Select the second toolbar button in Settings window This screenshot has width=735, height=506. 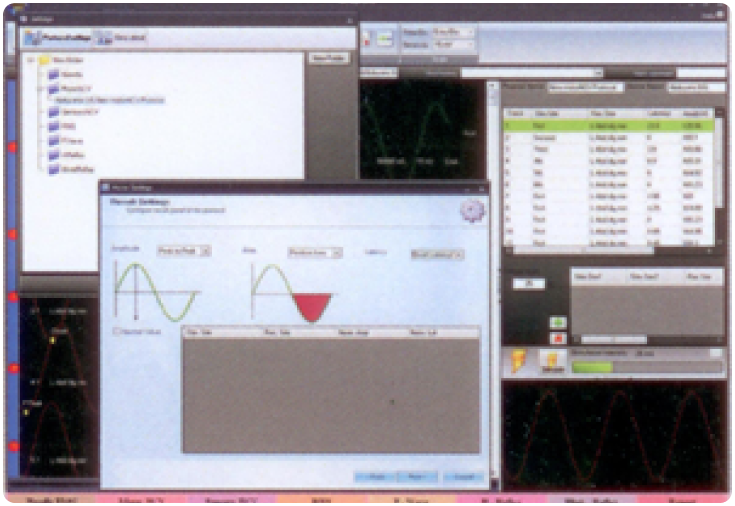(121, 38)
